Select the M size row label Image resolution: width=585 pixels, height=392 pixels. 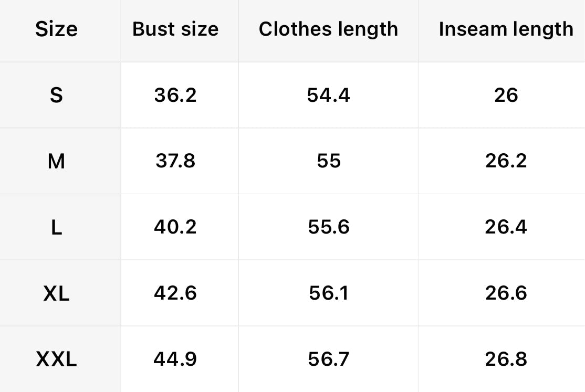click(56, 161)
